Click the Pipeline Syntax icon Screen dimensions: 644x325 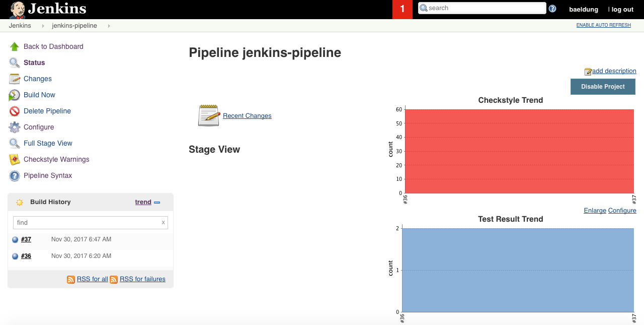point(14,175)
